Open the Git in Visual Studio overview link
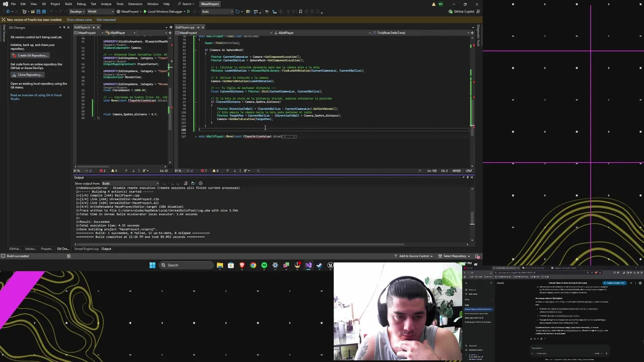The height and width of the screenshot is (362, 644). (x=36, y=97)
